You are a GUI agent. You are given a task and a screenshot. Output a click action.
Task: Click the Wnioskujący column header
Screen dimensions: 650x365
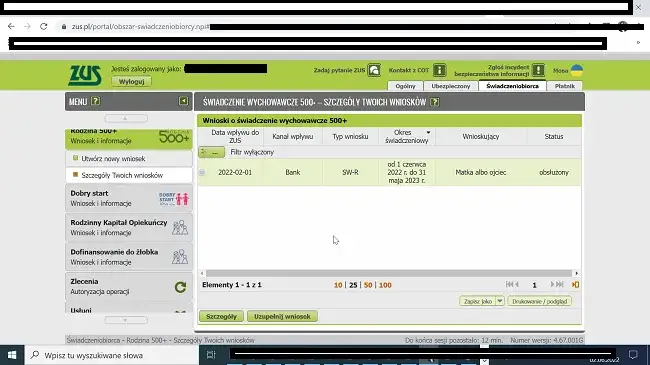tap(481, 136)
